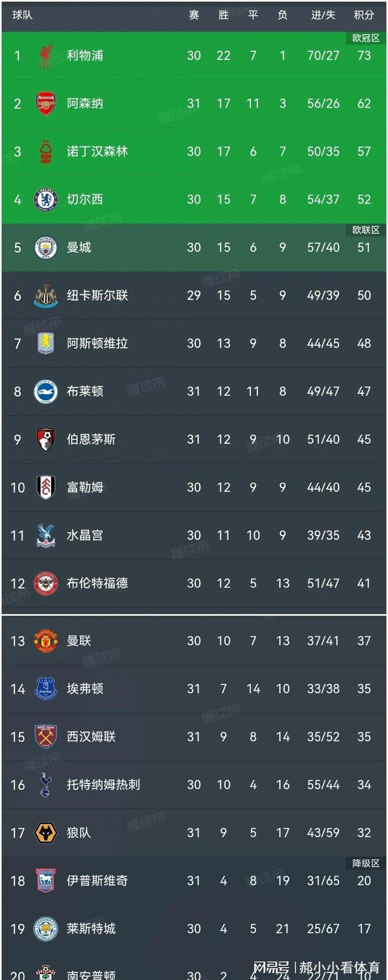This screenshot has width=388, height=980.
Task: Click the 进/失 goals column header
Action: point(323,15)
